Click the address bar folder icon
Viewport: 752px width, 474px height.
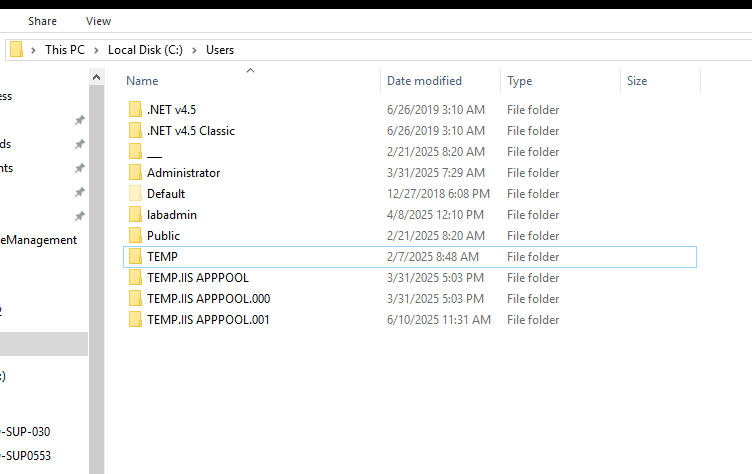(x=16, y=49)
